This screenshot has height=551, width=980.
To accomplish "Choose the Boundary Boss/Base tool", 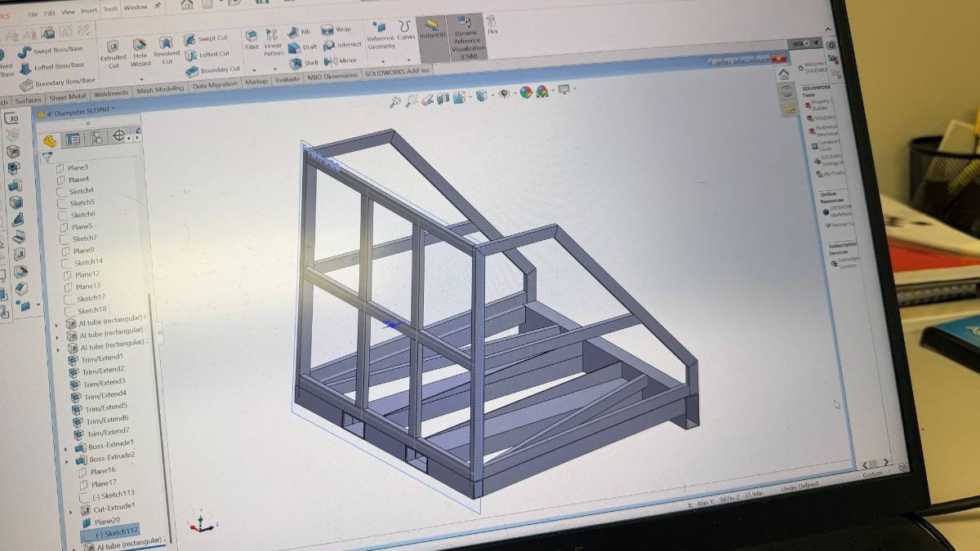I will [x=57, y=83].
